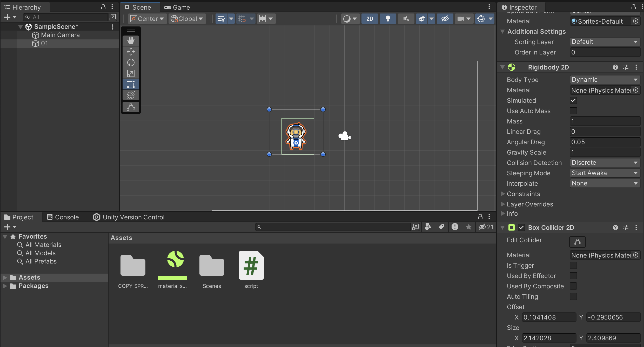This screenshot has height=347, width=644.
Task: Toggle scene lighting bulb icon
Action: 388,19
